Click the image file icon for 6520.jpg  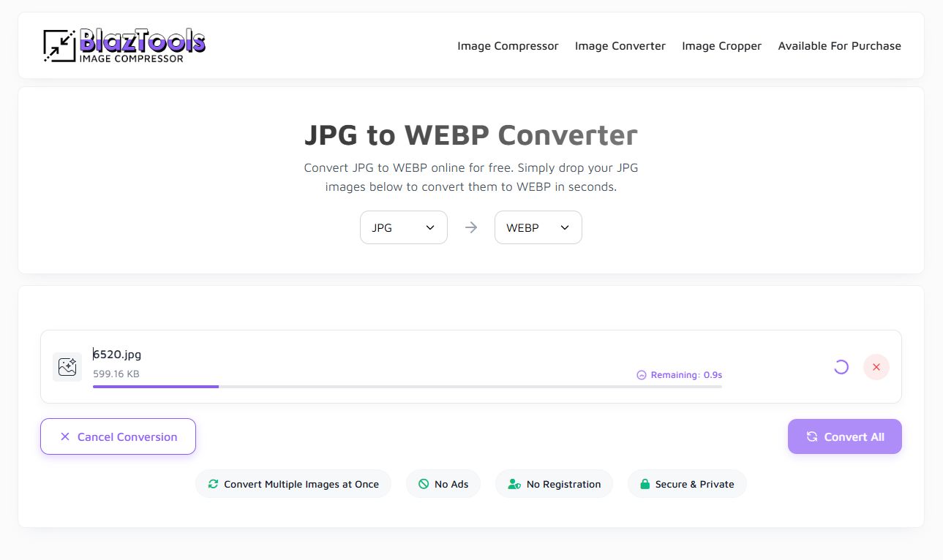[x=67, y=367]
